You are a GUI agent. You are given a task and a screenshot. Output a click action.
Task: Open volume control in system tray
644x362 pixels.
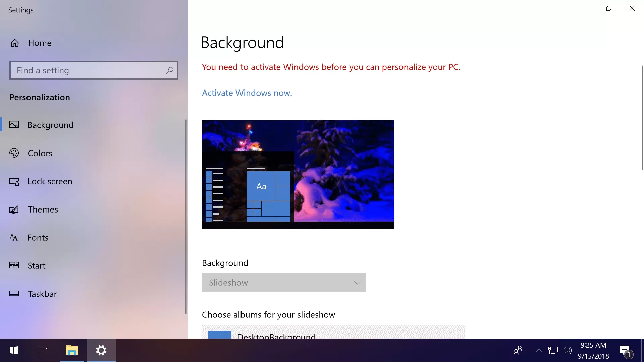567,350
